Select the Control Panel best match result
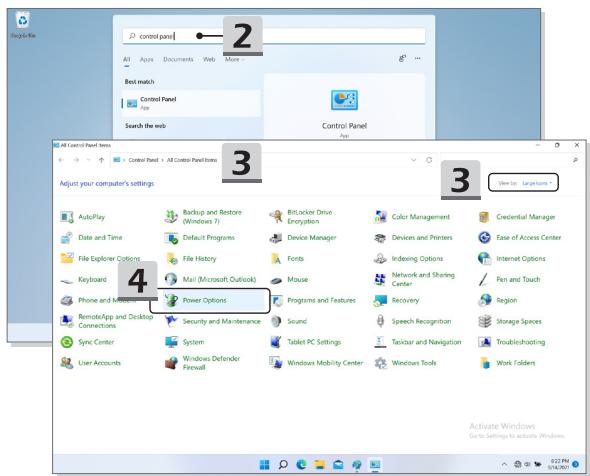The width and height of the screenshot is (590, 476). (x=191, y=103)
